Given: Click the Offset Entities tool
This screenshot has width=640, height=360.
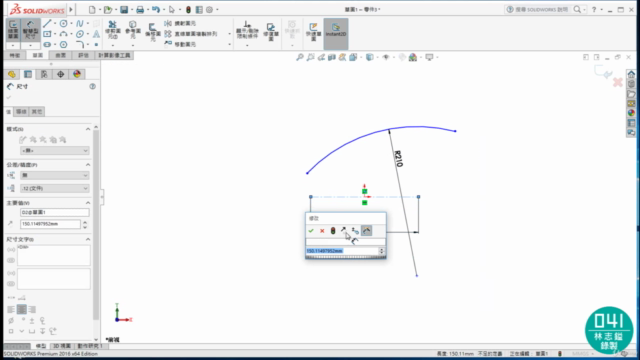Looking at the screenshot, I should pyautogui.click(x=152, y=32).
